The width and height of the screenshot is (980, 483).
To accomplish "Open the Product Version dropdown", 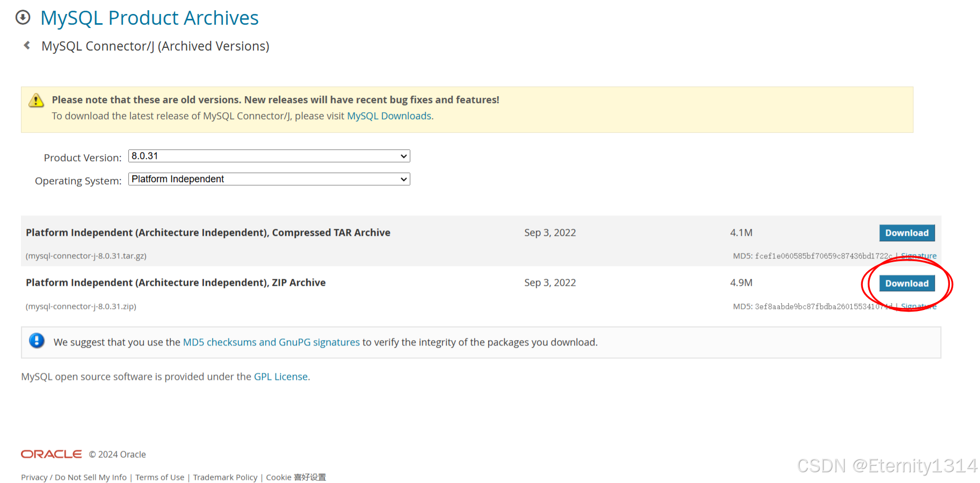I will pyautogui.click(x=269, y=156).
